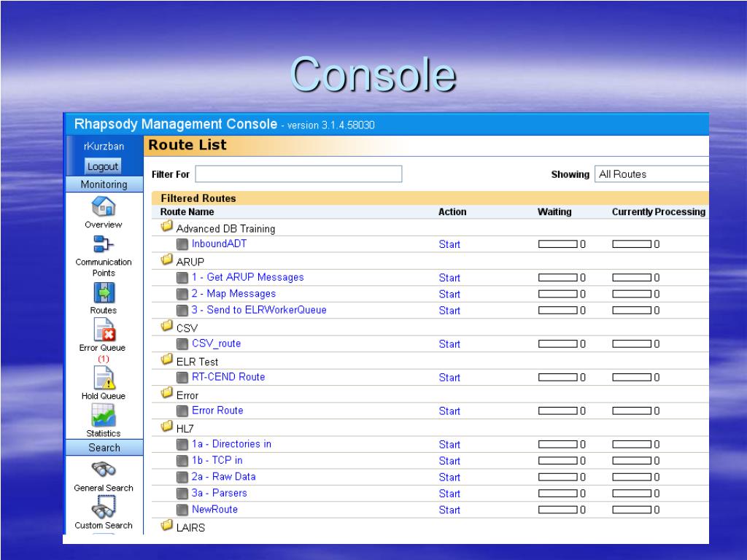Open the InboundADT route link

tap(219, 244)
